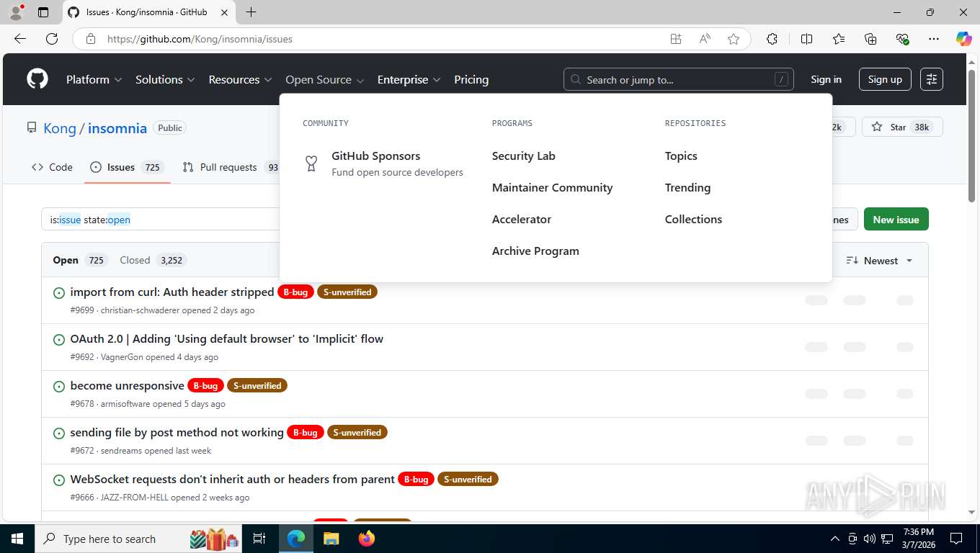Launch Firefox from taskbar
Viewport: 980px width, 553px height.
[367, 539]
